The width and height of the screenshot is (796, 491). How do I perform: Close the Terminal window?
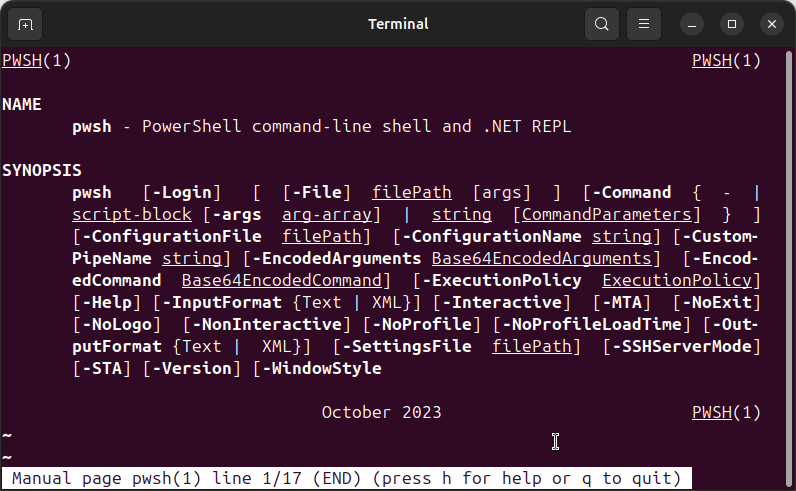coord(772,24)
